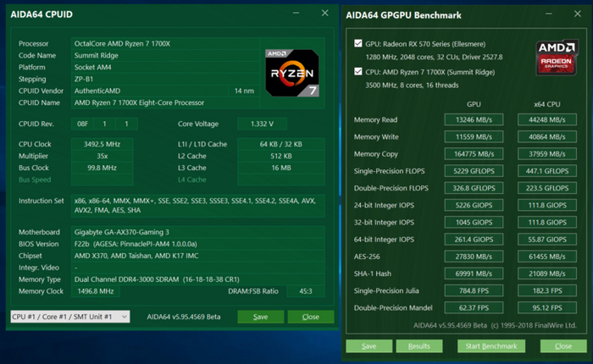Open the CPU #1 / Core #1 dropdown
593x364 pixels.
(69, 316)
